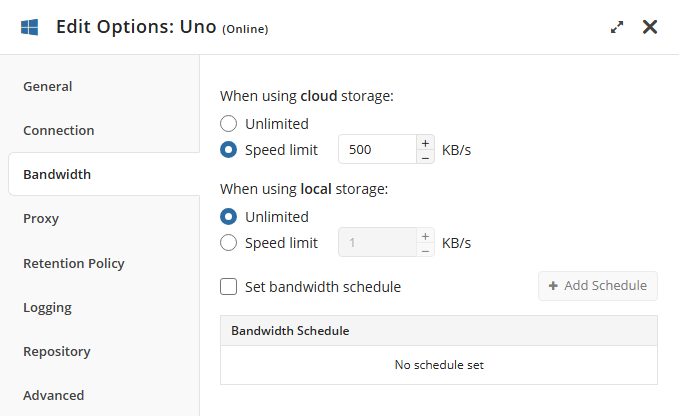Enable Set bandwidth schedule checkbox
The width and height of the screenshot is (679, 416).
point(228,287)
